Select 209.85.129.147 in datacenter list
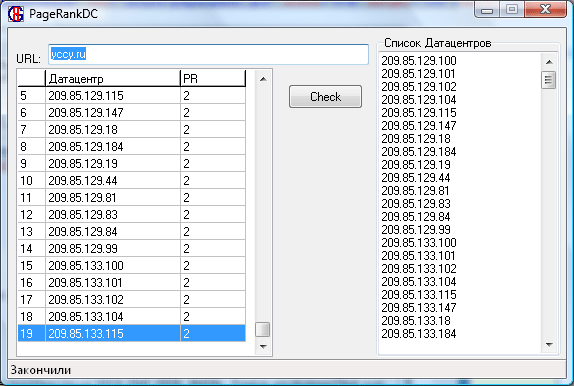Image resolution: width=574 pixels, height=386 pixels. pyautogui.click(x=419, y=126)
